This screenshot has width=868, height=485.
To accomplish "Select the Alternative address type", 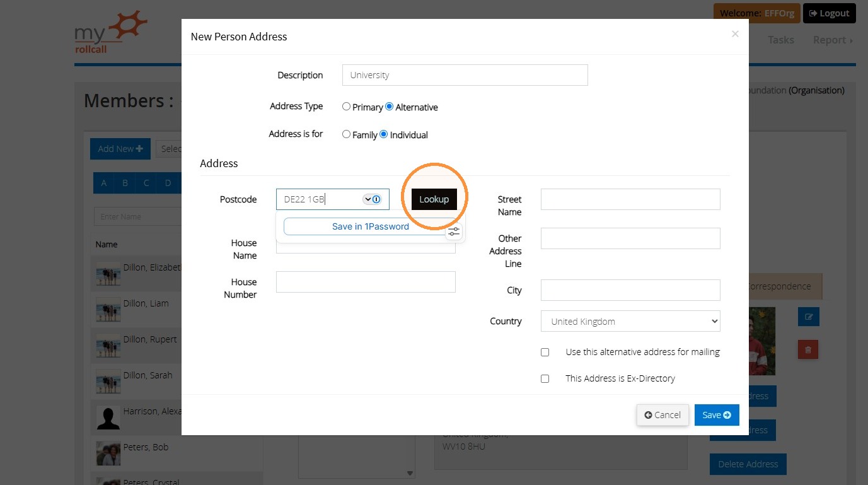I will (x=390, y=107).
